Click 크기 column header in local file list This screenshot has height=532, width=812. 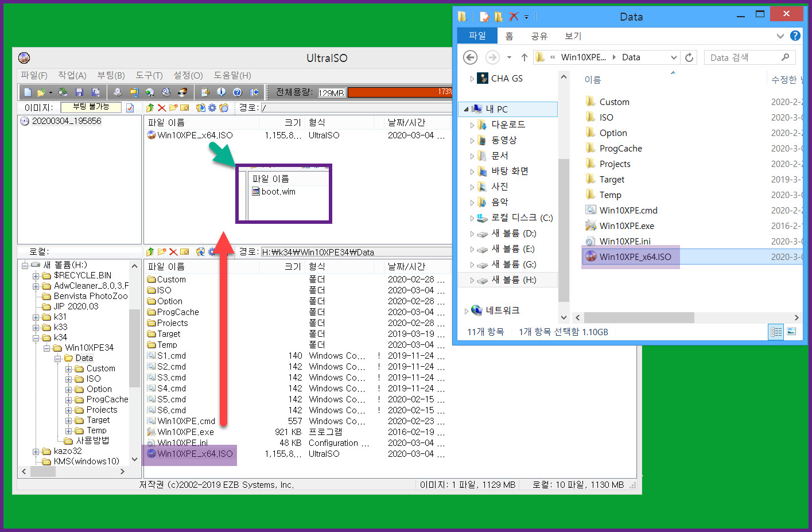pos(293,266)
